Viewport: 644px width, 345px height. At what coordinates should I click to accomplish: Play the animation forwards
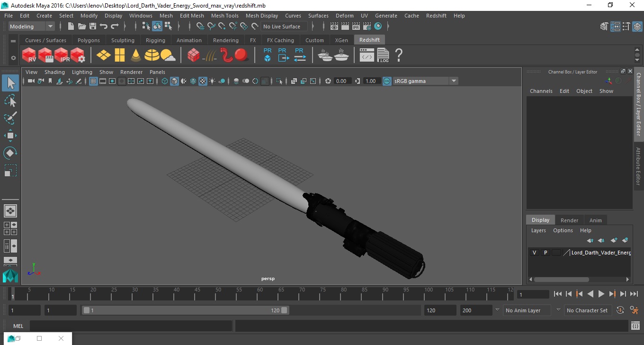[x=601, y=294]
